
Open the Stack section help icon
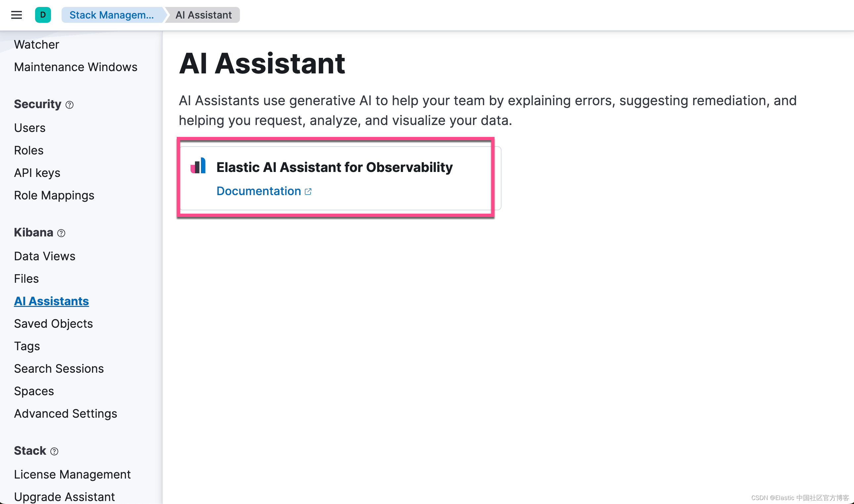pos(54,452)
